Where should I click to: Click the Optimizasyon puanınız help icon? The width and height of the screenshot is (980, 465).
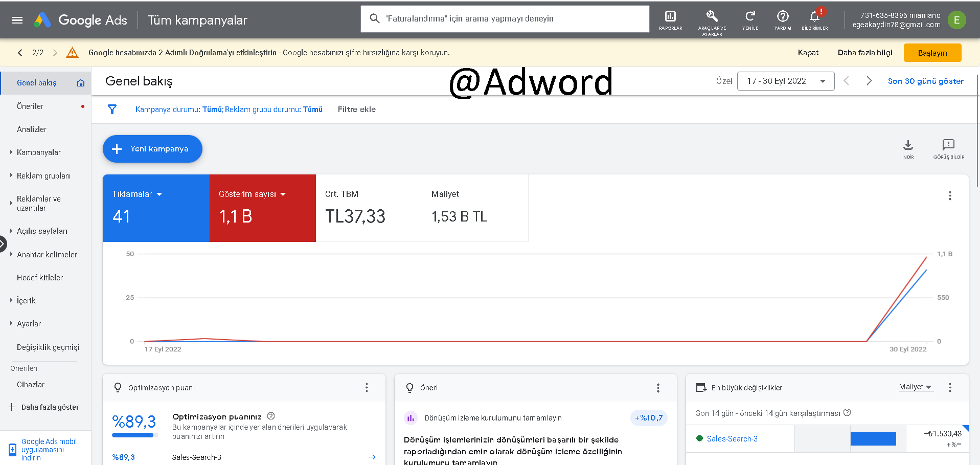(271, 416)
